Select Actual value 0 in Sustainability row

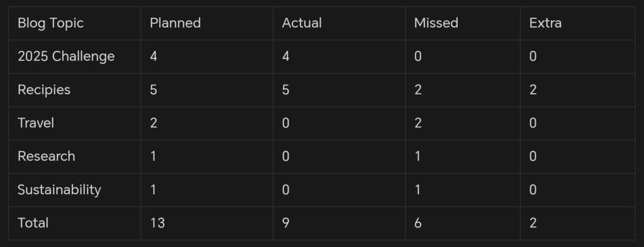[x=286, y=190]
